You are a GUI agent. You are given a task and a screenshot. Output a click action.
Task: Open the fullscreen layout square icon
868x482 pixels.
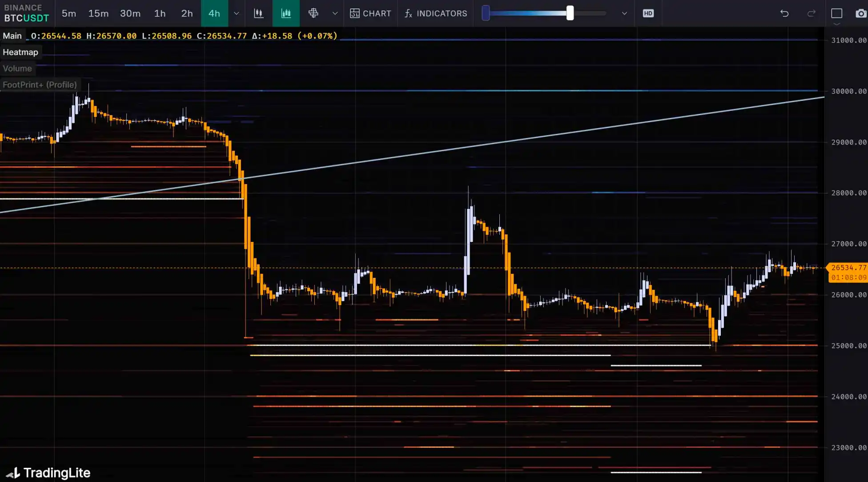coord(837,13)
